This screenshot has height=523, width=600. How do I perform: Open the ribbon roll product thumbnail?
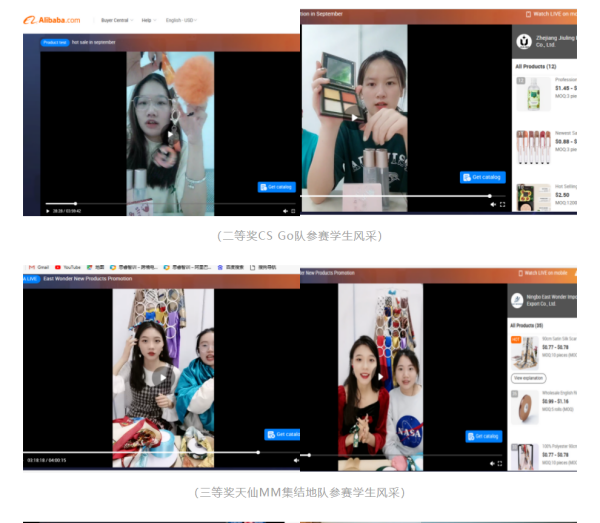coord(525,407)
